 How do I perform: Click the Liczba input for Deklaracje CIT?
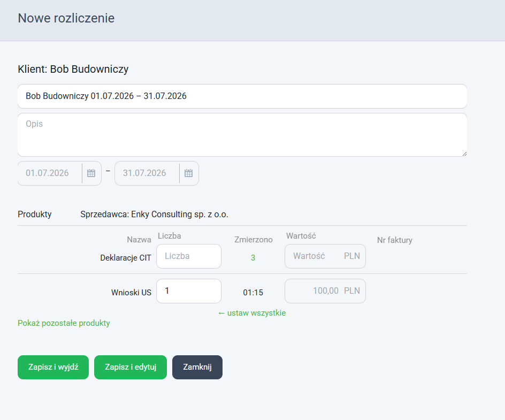(189, 256)
